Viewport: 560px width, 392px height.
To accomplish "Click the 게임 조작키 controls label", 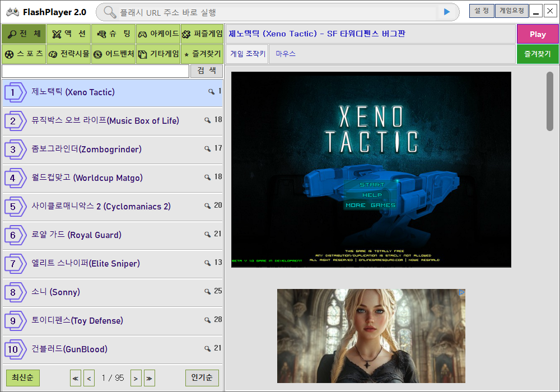I will (248, 54).
